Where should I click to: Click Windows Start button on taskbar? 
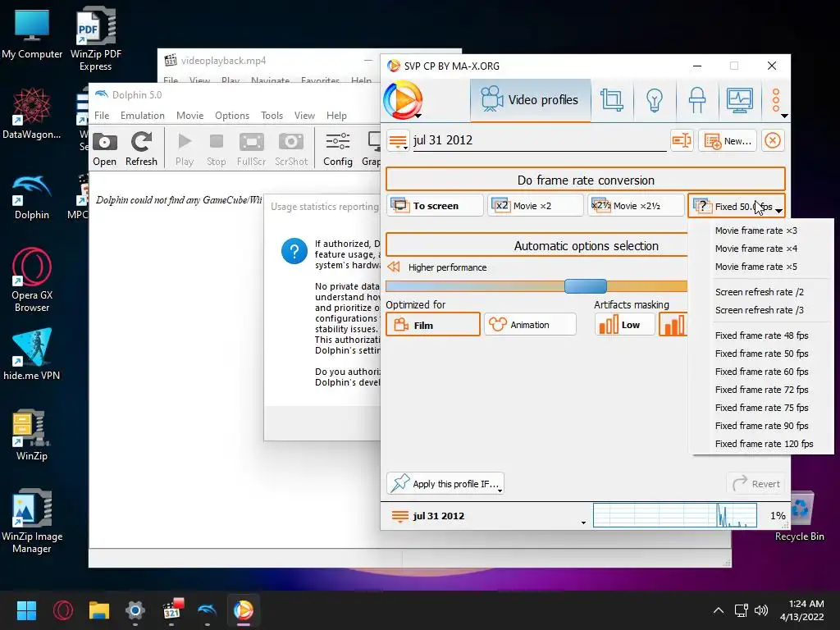click(x=27, y=610)
